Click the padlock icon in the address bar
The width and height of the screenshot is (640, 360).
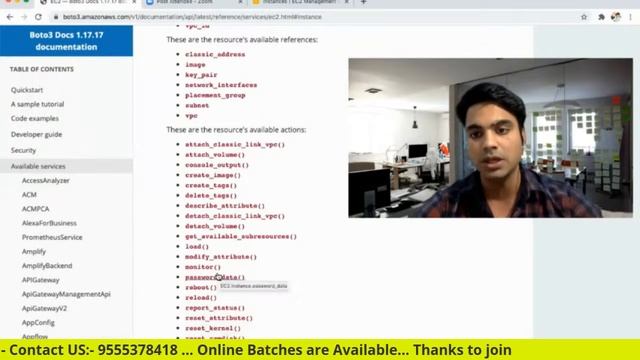(x=56, y=17)
